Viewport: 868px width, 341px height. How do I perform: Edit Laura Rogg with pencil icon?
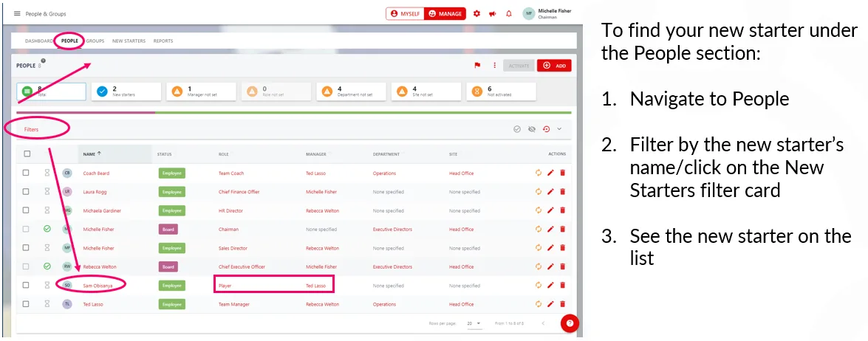coord(550,192)
